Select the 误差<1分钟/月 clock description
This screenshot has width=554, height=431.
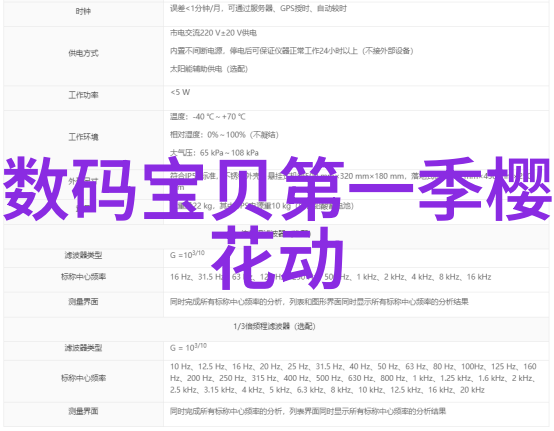pos(258,8)
